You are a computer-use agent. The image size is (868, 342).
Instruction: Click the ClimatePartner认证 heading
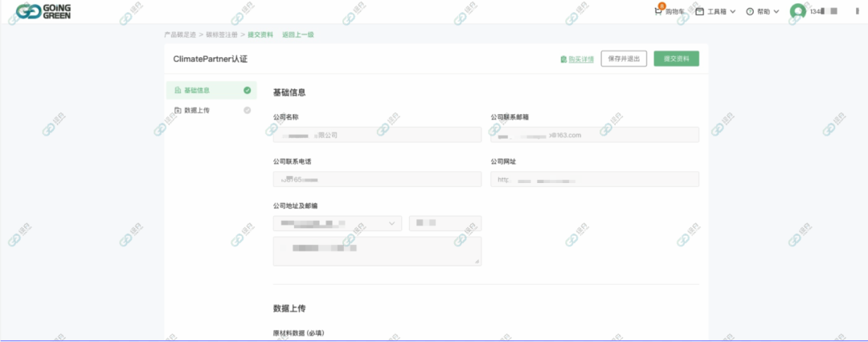(x=211, y=59)
